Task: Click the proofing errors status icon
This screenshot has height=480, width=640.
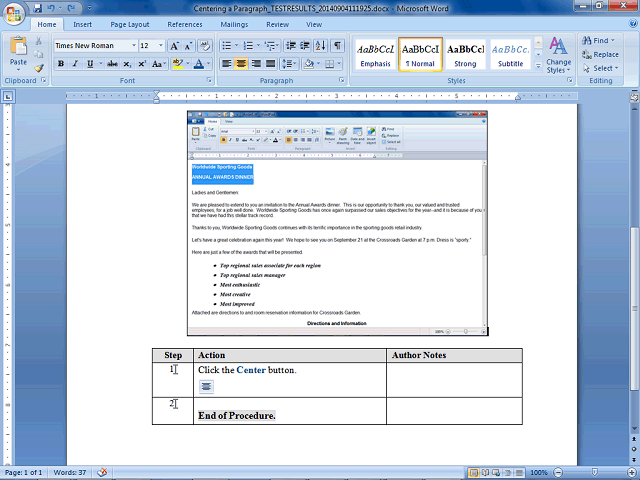Action: [x=102, y=472]
